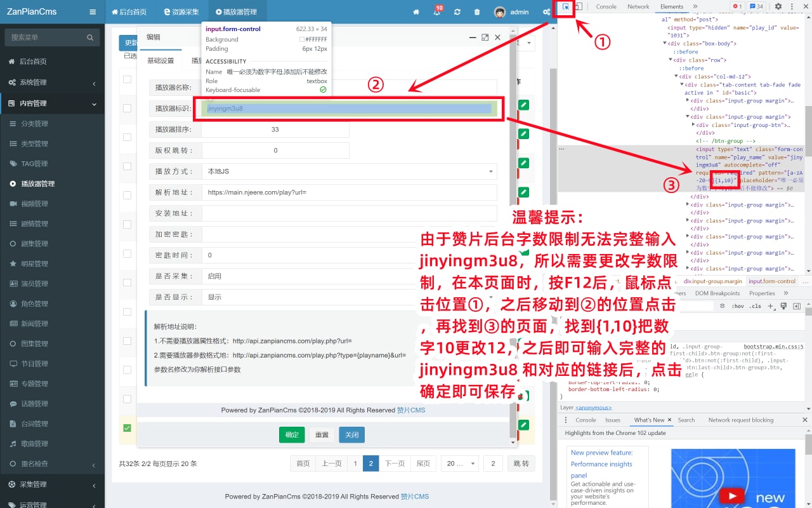Screen dimensions: 812x508
Task: Open the 资源采集 top menu item
Action: point(181,12)
